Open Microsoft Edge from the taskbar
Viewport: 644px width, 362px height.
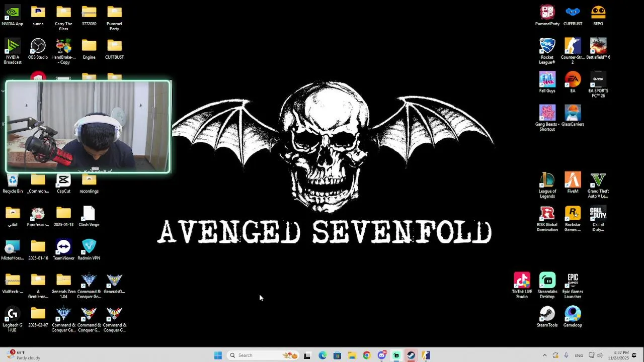point(323,355)
